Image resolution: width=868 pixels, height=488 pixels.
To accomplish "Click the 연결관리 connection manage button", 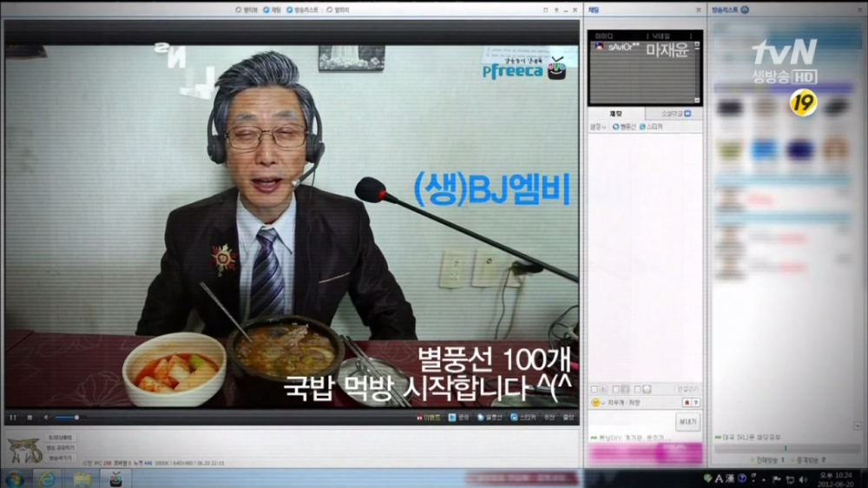I will pyautogui.click(x=687, y=389).
